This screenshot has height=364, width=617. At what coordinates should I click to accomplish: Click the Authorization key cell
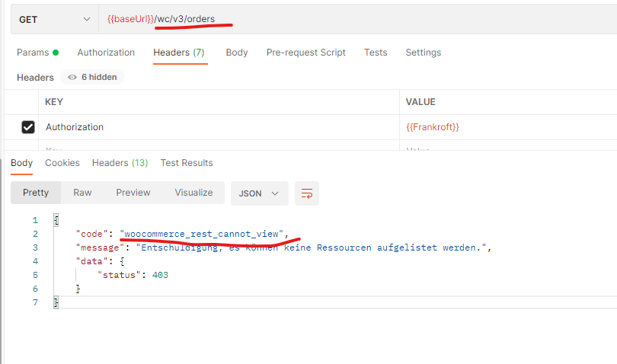coord(219,127)
